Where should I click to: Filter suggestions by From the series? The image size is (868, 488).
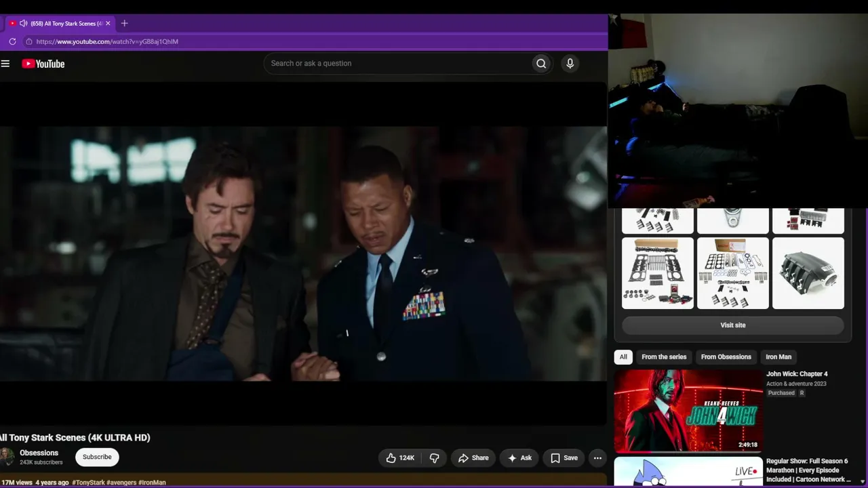coord(664,357)
